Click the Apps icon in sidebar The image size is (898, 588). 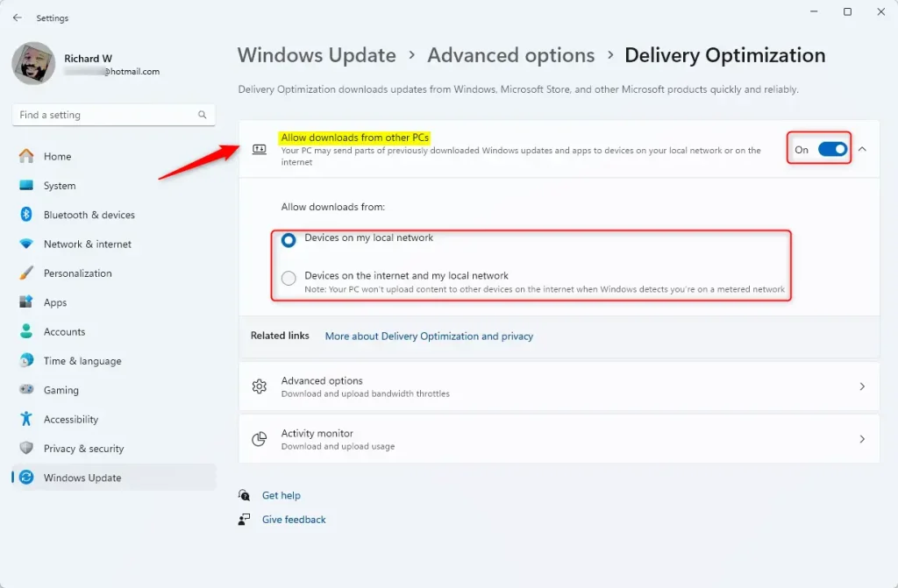tap(26, 302)
